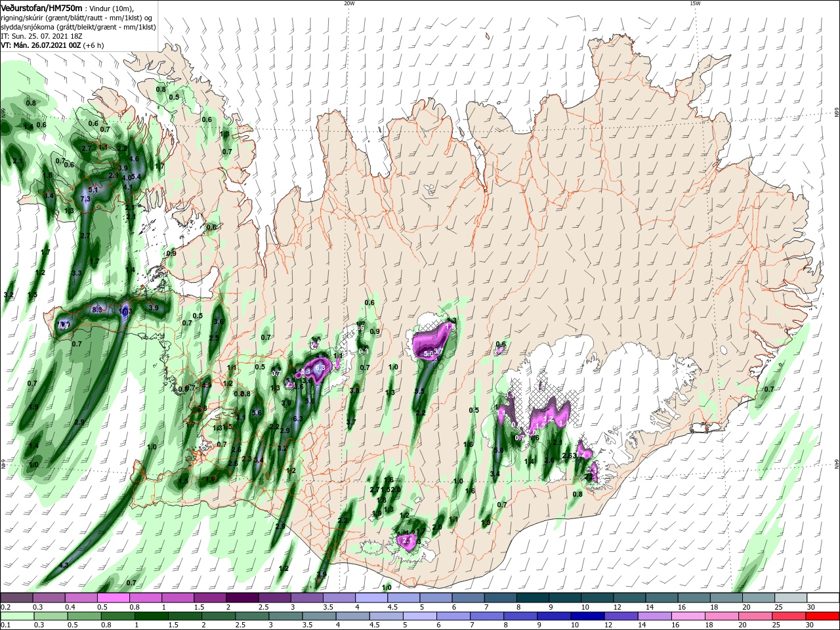Click the 0.2 label under the purple-teal legend
The width and height of the screenshot is (840, 630).
pos(4,607)
